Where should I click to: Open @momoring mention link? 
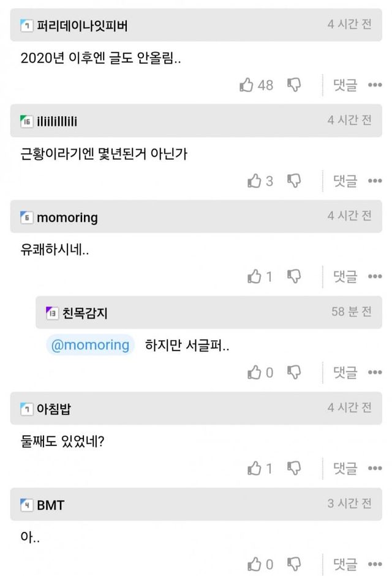tap(91, 345)
